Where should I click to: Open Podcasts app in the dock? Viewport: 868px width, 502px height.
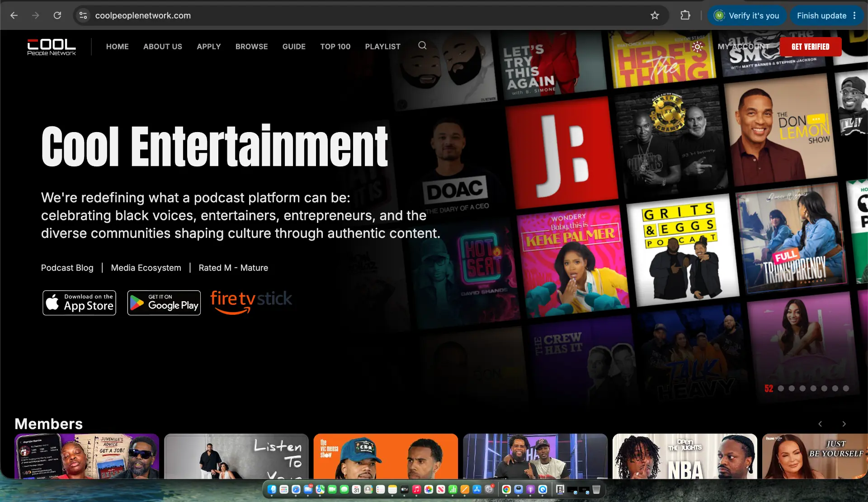click(531, 489)
